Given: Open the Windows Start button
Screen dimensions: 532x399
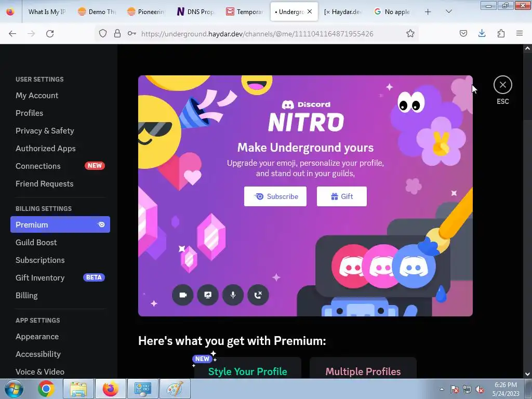Looking at the screenshot, I should point(14,389).
